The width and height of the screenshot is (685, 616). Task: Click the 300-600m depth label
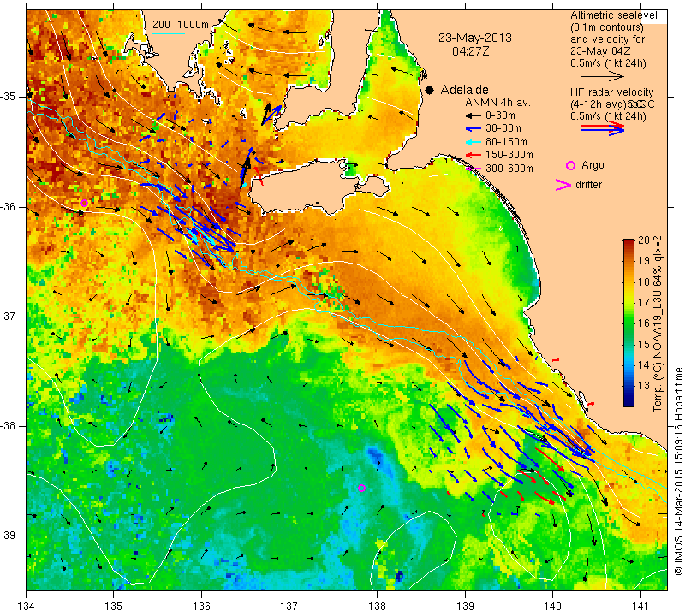coord(509,169)
